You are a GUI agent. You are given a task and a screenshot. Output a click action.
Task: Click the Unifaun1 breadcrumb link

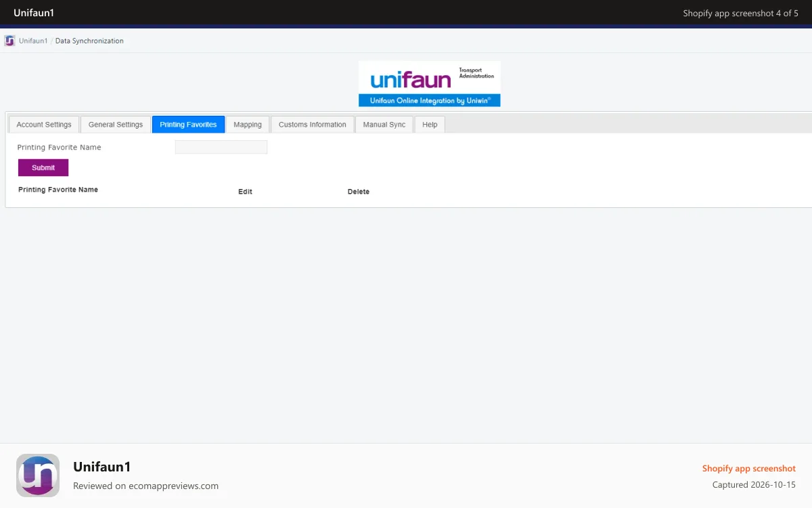pyautogui.click(x=33, y=41)
